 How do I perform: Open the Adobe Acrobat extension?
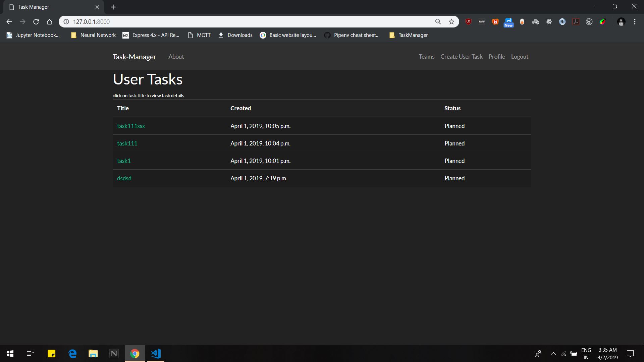pyautogui.click(x=576, y=21)
